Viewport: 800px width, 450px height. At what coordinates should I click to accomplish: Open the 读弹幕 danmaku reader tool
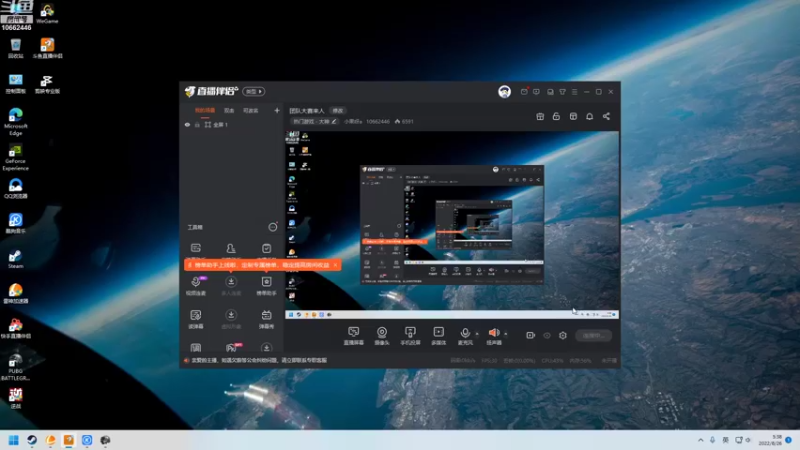coord(196,319)
